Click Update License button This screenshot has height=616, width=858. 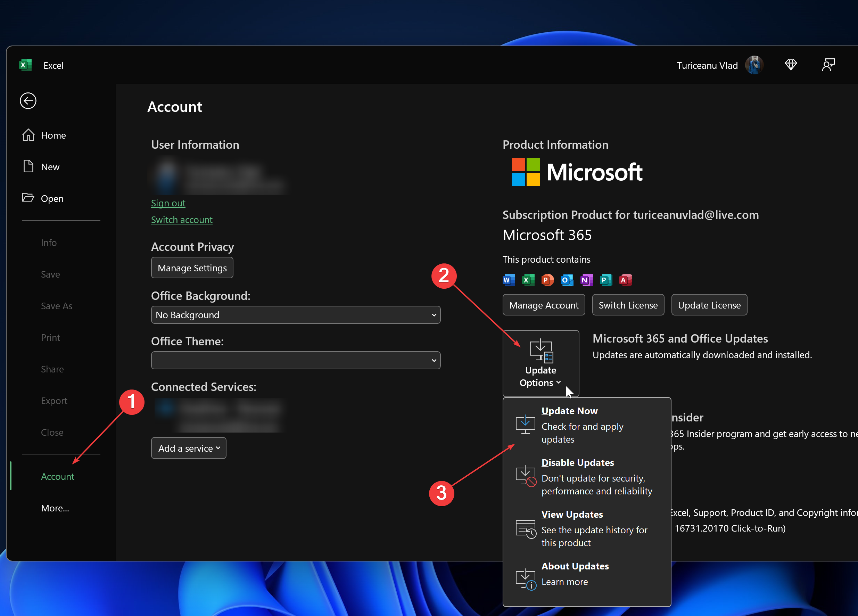point(709,305)
